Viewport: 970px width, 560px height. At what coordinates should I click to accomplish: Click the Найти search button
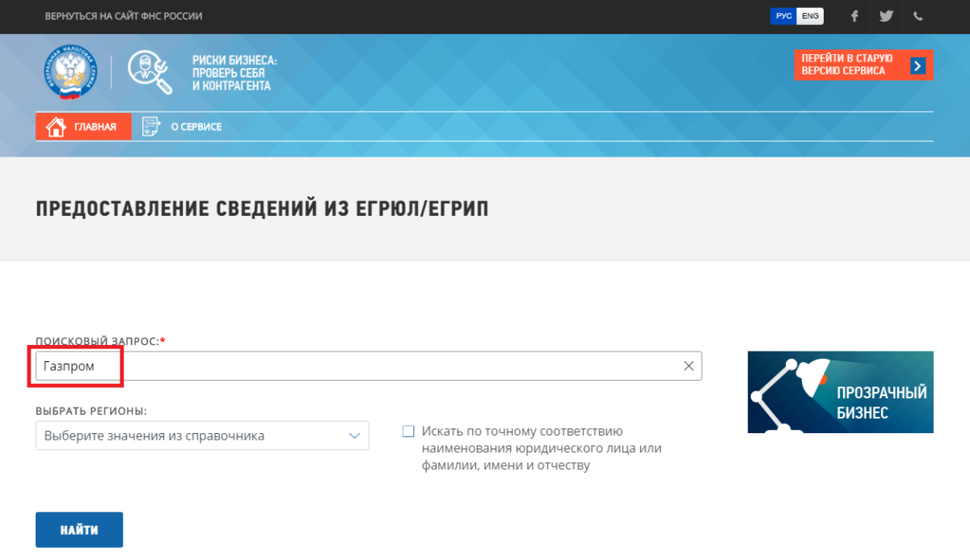coord(79,530)
